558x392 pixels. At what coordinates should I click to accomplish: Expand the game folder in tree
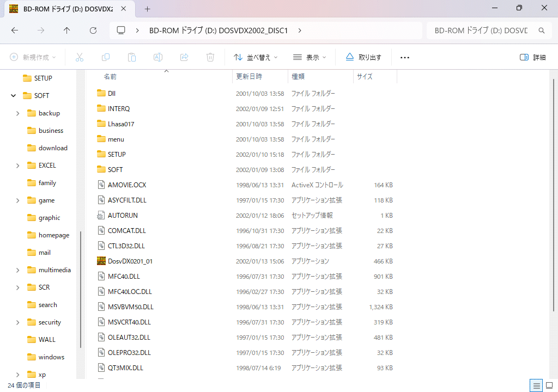pos(18,200)
